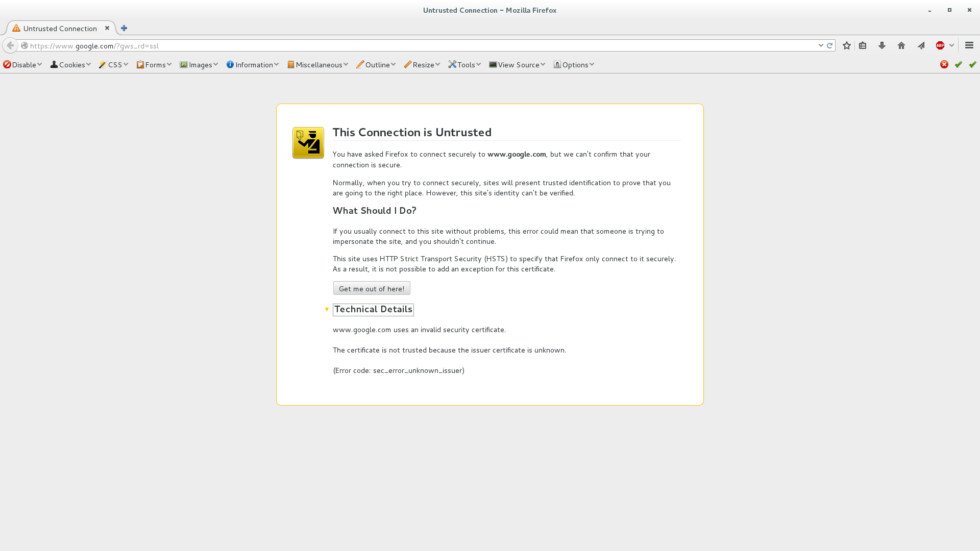Image resolution: width=980 pixels, height=551 pixels.
Task: Expand the Adblock Plus dropdown arrow
Action: pos(952,46)
